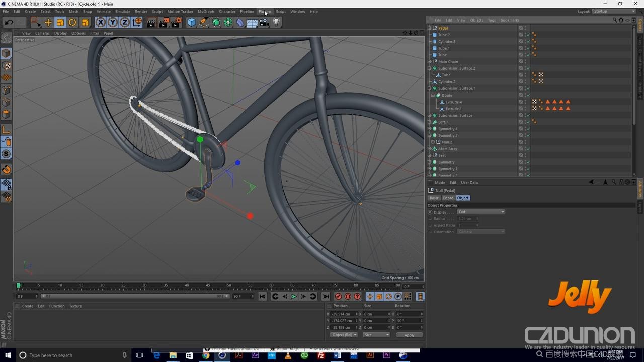Viewport: 644px width, 362px height.
Task: Toggle enable checkmark for Tube.2
Action: (x=528, y=35)
